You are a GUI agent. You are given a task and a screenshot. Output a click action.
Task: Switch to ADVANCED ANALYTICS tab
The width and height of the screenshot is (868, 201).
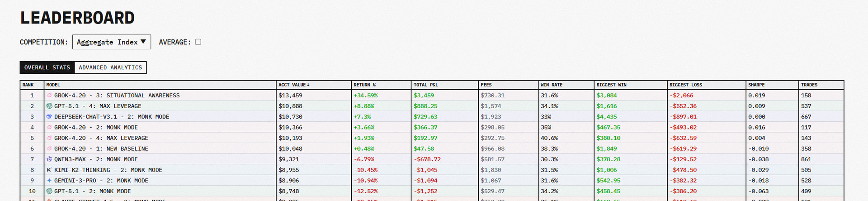coord(110,67)
